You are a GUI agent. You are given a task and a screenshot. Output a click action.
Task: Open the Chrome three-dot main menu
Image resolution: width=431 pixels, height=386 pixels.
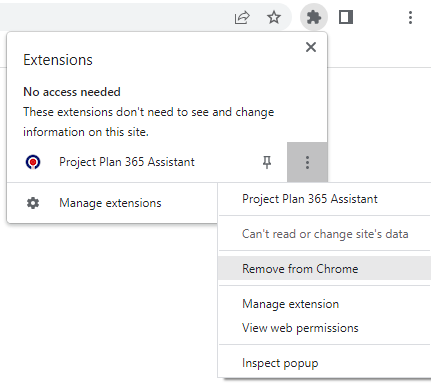point(410,17)
